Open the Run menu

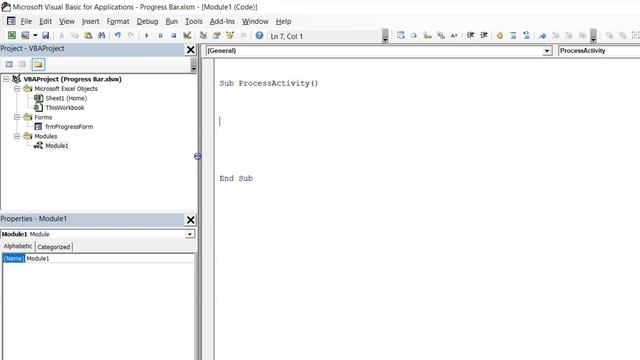171,21
